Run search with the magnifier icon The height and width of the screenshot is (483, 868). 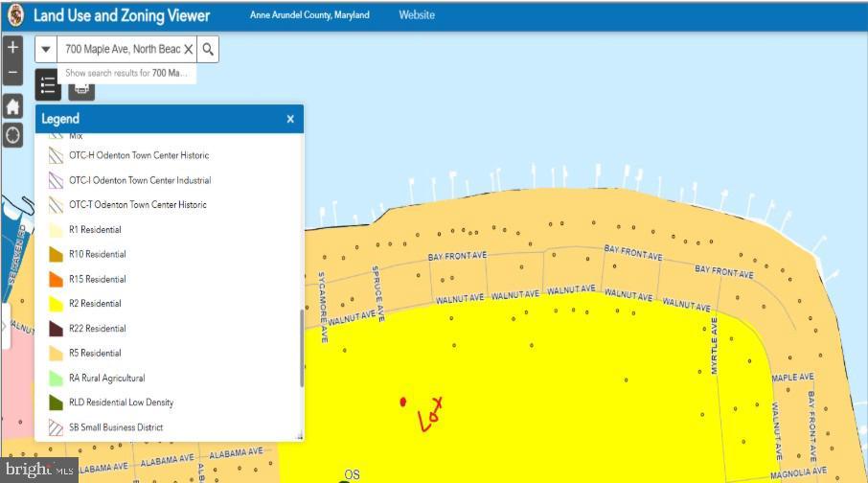pyautogui.click(x=208, y=49)
